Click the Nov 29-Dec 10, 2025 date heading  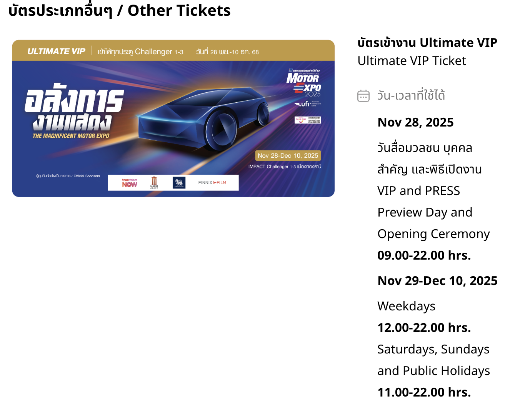coord(437,281)
